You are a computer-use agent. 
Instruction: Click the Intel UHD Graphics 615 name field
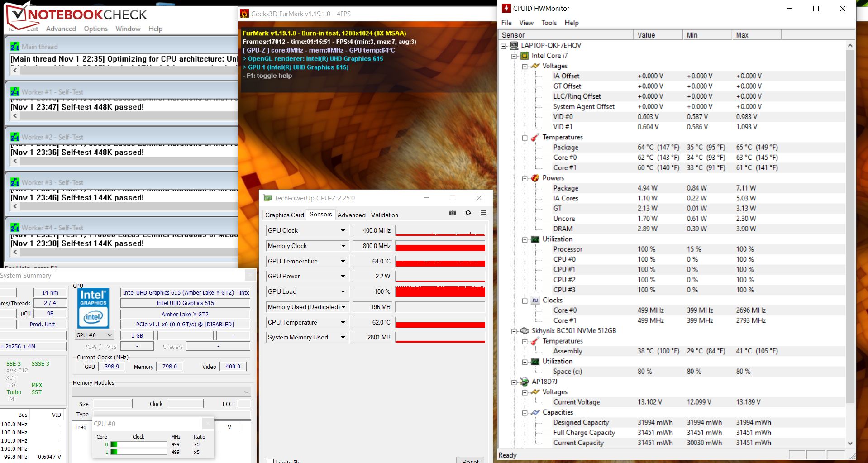[x=185, y=303]
